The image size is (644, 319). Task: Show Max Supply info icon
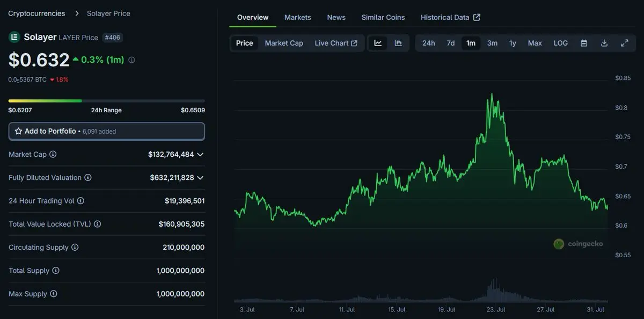53,294
